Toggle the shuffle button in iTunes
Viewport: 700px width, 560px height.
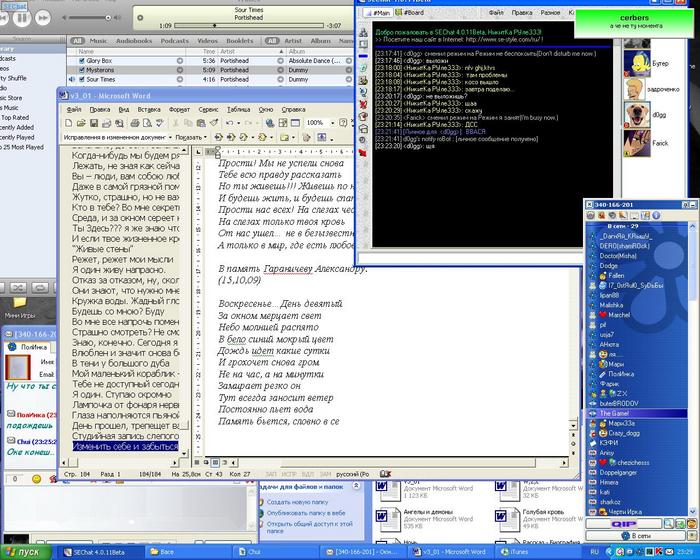point(18,288)
